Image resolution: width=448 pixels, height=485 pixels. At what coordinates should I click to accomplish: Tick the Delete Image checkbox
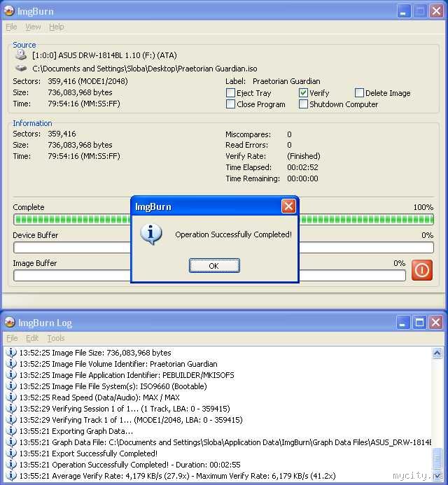pyautogui.click(x=359, y=93)
